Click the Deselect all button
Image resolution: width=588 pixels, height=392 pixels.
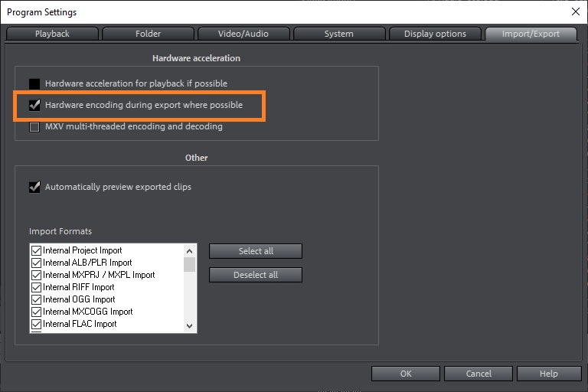[x=256, y=275]
